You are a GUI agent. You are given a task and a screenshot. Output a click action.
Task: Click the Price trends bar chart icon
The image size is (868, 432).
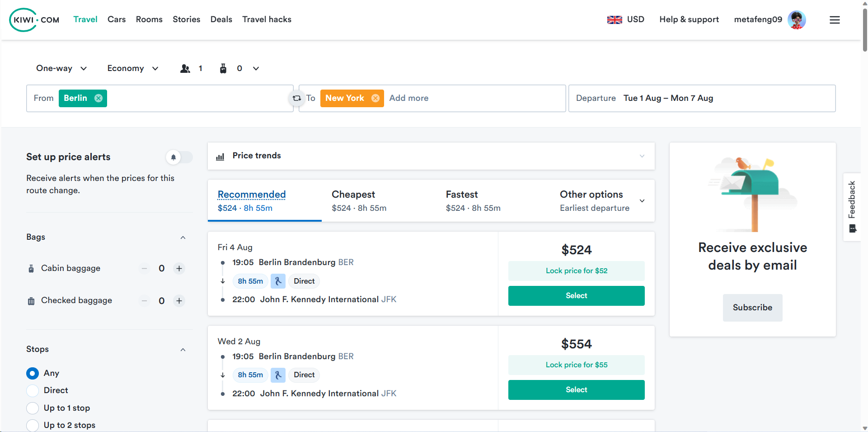[220, 157]
